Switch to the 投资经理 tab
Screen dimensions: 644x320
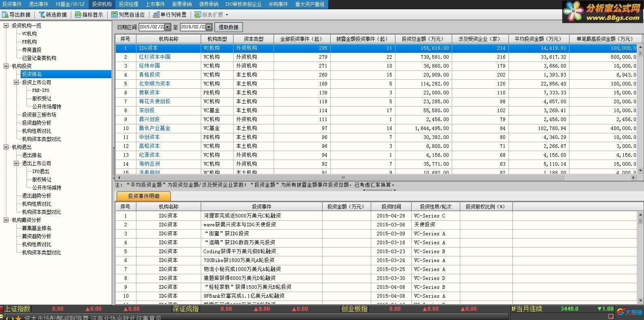[129, 4]
